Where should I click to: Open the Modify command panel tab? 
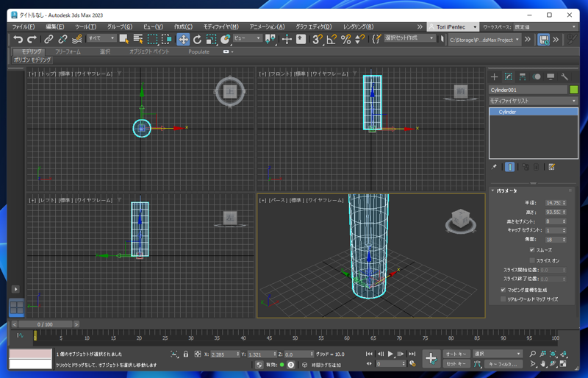point(509,77)
